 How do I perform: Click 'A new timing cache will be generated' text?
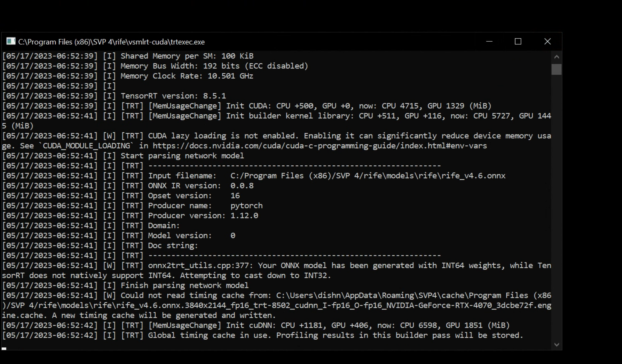tap(164, 315)
